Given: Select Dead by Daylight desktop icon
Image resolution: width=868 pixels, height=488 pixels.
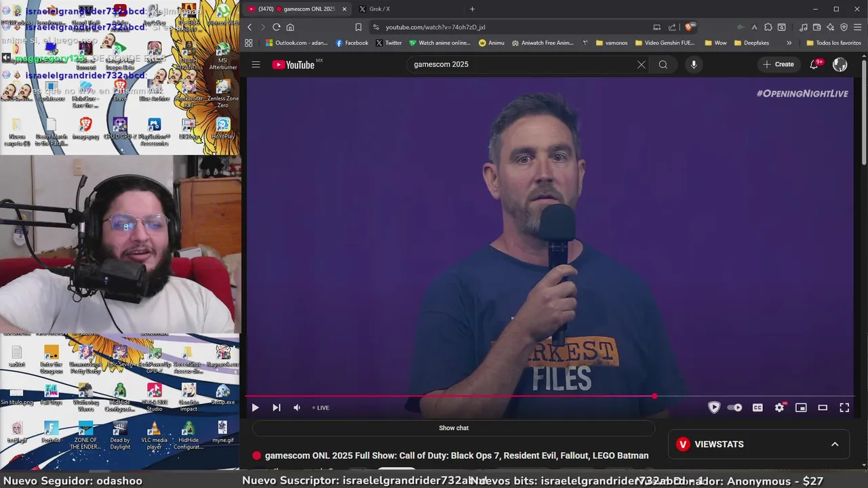Looking at the screenshot, I should tap(120, 435).
